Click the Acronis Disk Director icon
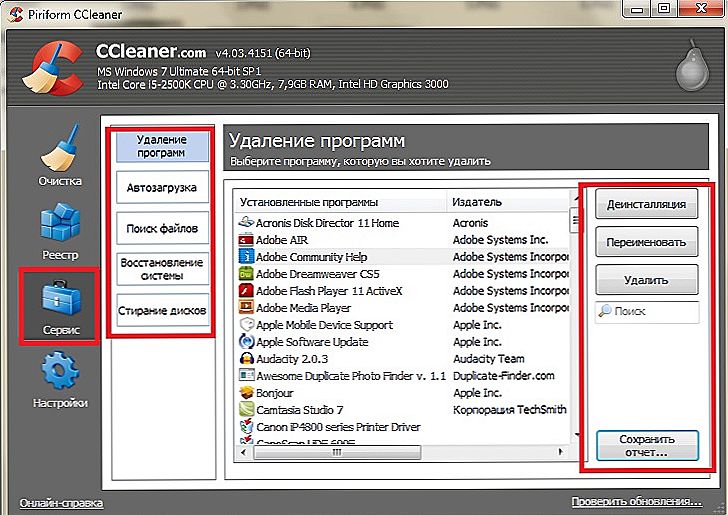Image resolution: width=728 pixels, height=515 pixels. click(246, 222)
